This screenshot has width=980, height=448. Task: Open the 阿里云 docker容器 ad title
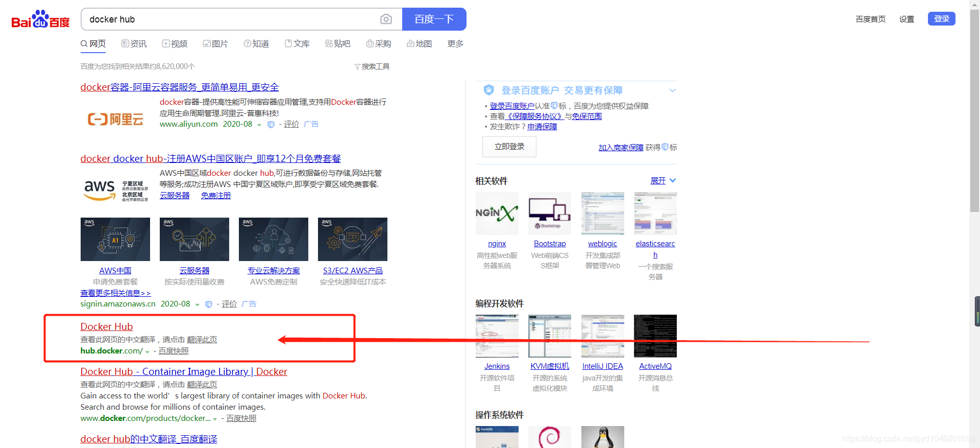[180, 87]
